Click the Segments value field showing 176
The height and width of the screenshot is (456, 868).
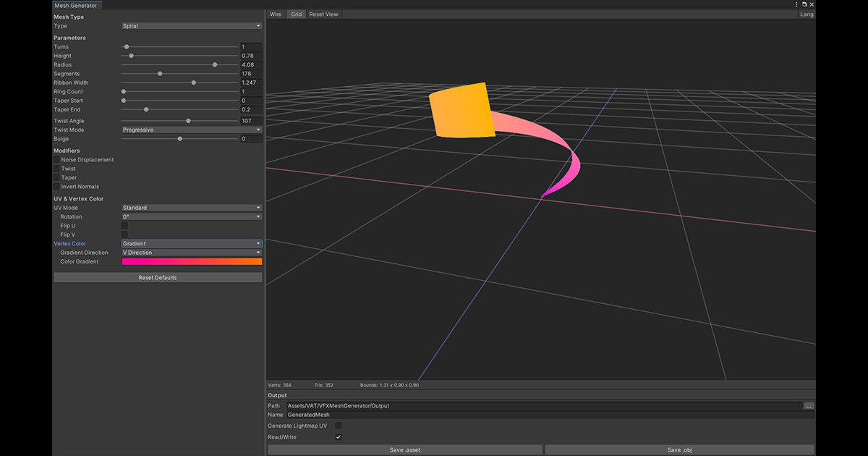[x=251, y=74]
